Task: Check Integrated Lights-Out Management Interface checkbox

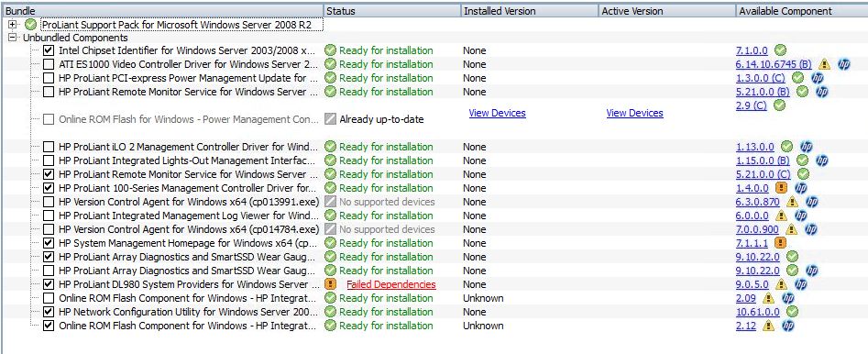Action: pyautogui.click(x=49, y=160)
